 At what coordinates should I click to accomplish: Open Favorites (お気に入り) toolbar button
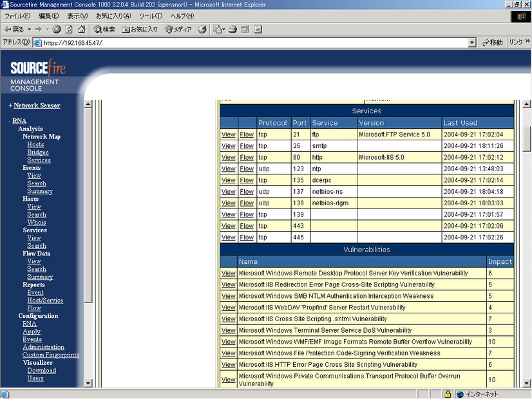click(x=140, y=29)
